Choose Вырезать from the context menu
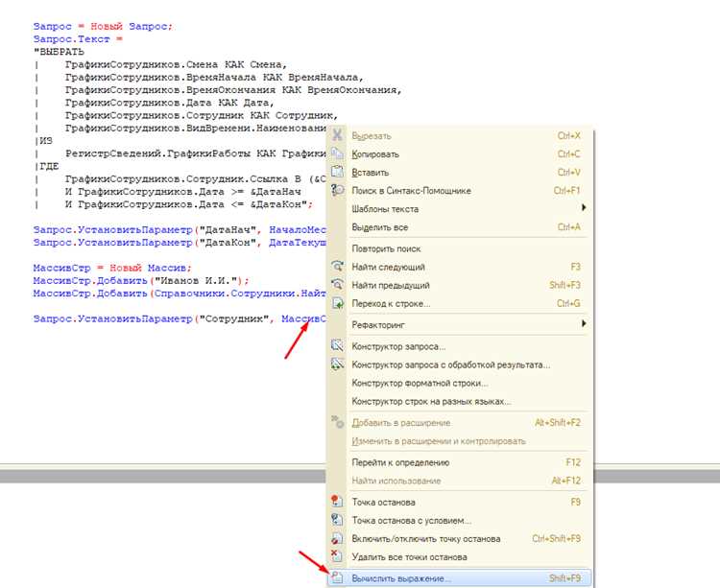The height and width of the screenshot is (588, 720). point(459,136)
